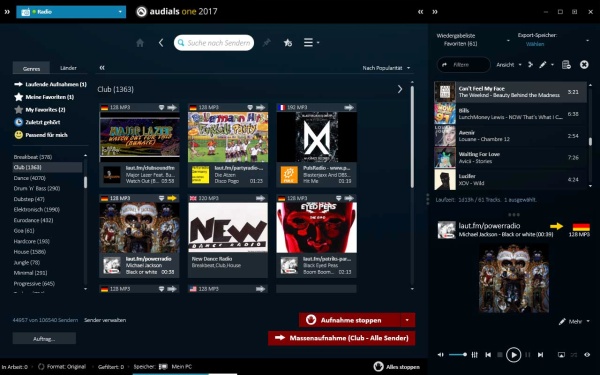Screen dimensions: 600x375
Task: Start 'Massenaufnahme (Club - Alle Sender)'
Action: pyautogui.click(x=341, y=338)
